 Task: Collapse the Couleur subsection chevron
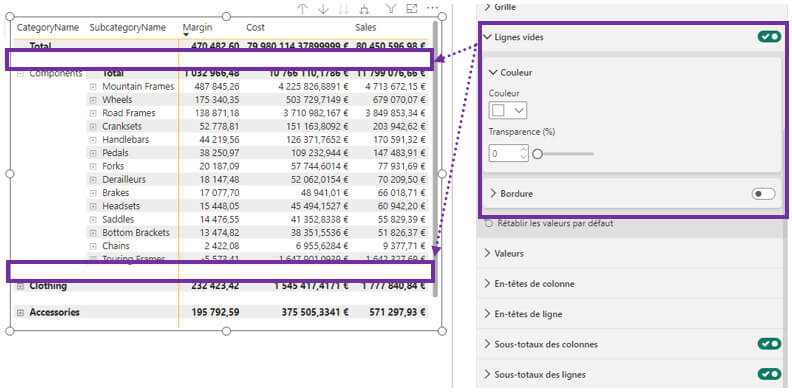tap(493, 73)
